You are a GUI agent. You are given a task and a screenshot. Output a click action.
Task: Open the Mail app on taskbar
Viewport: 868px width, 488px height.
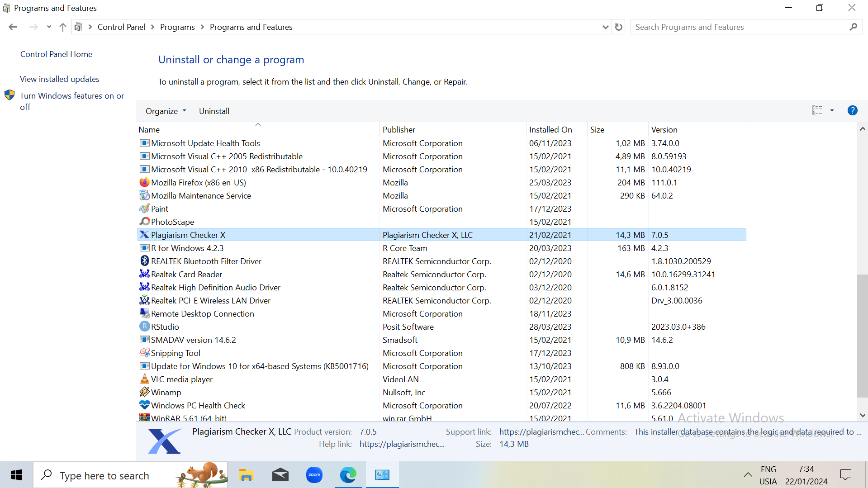pos(280,475)
